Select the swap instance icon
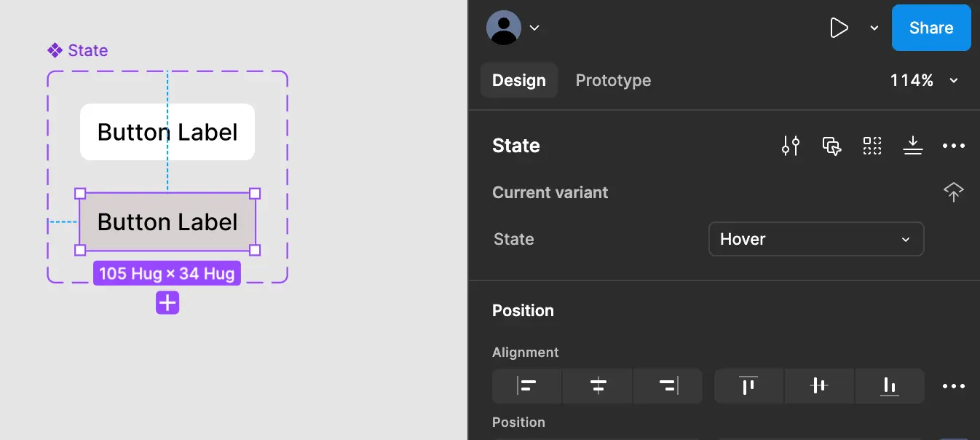The width and height of the screenshot is (980, 440). [x=831, y=146]
